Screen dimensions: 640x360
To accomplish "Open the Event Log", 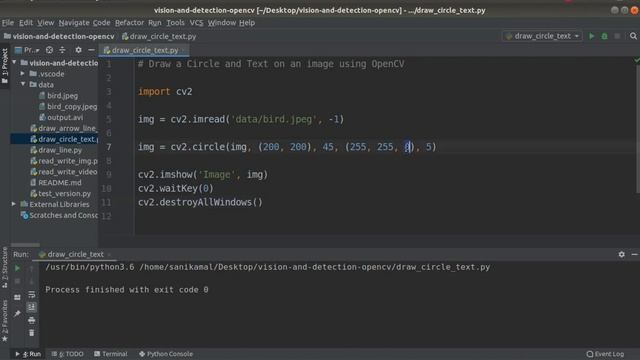I will (x=605, y=354).
